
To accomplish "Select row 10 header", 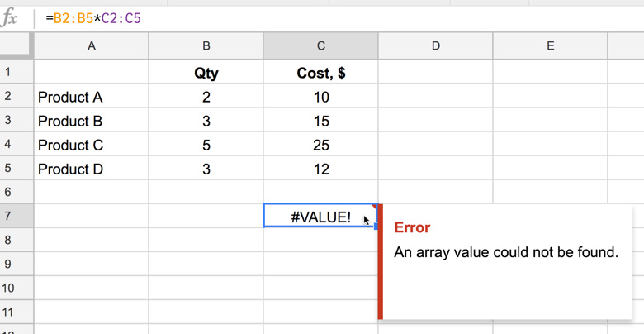I will coord(8,289).
